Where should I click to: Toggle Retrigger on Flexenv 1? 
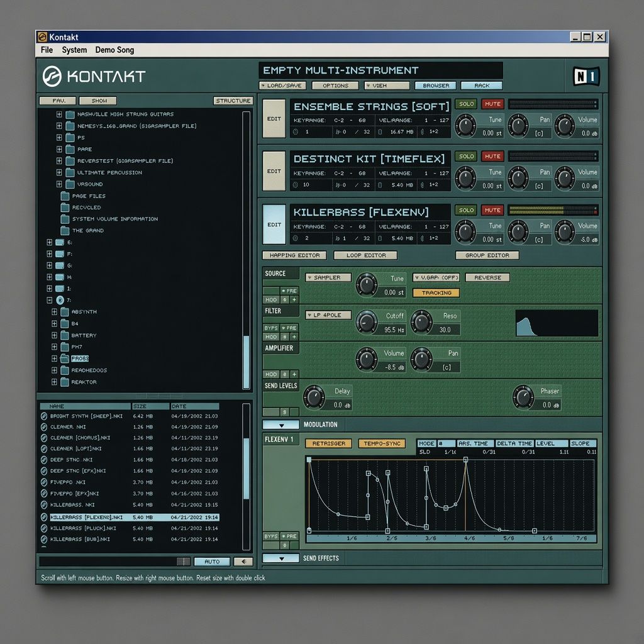tap(328, 443)
